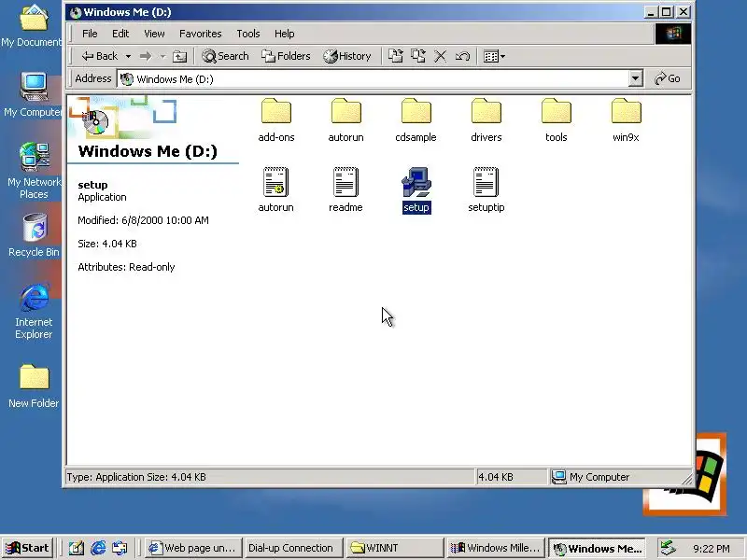Click the Forward arrow button
Viewport: 747px width, 560px height.
(x=146, y=56)
